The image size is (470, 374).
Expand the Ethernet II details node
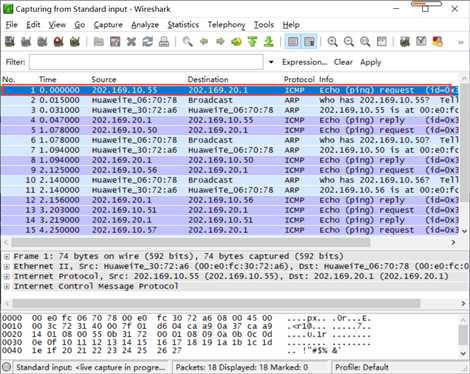point(6,266)
